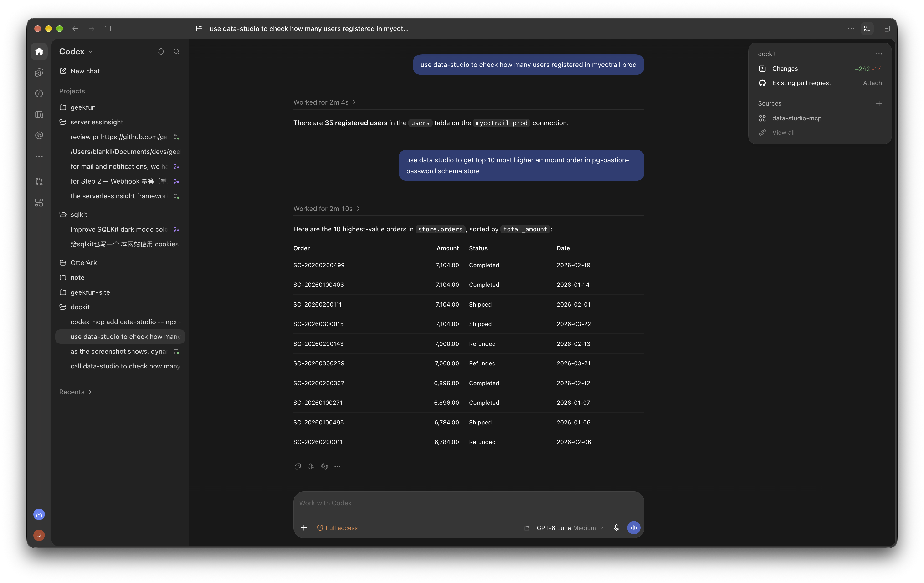Screen dimensions: 924x583
Task: Open the Codex dropdown chevron
Action: [91, 52]
